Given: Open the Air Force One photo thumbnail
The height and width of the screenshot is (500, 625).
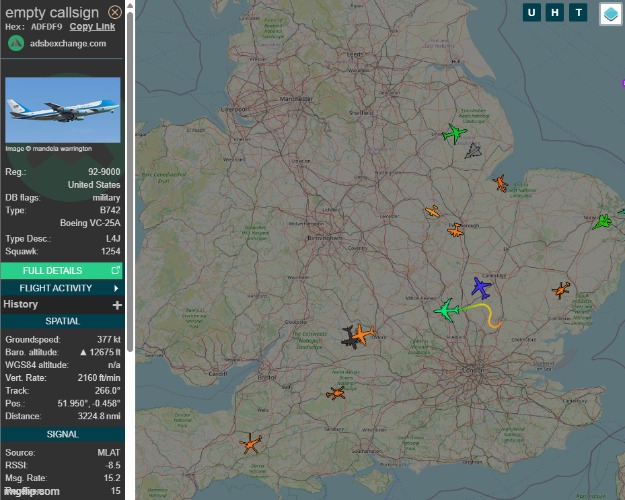Looking at the screenshot, I should coord(63,110).
